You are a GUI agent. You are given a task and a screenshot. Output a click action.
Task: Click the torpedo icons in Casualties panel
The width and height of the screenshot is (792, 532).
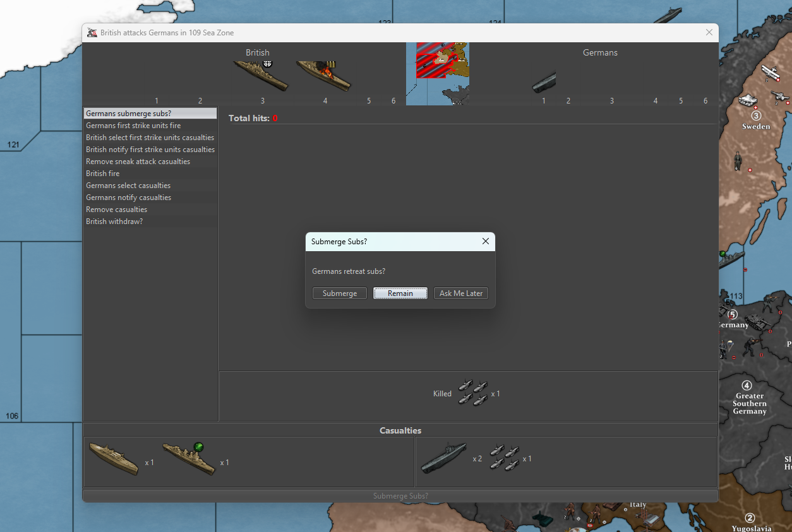[503, 459]
